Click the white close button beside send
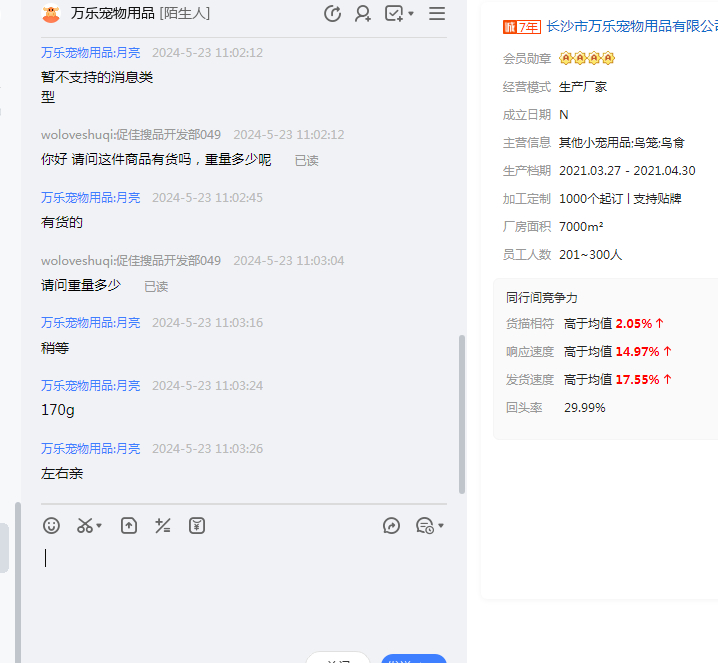 [x=338, y=659]
